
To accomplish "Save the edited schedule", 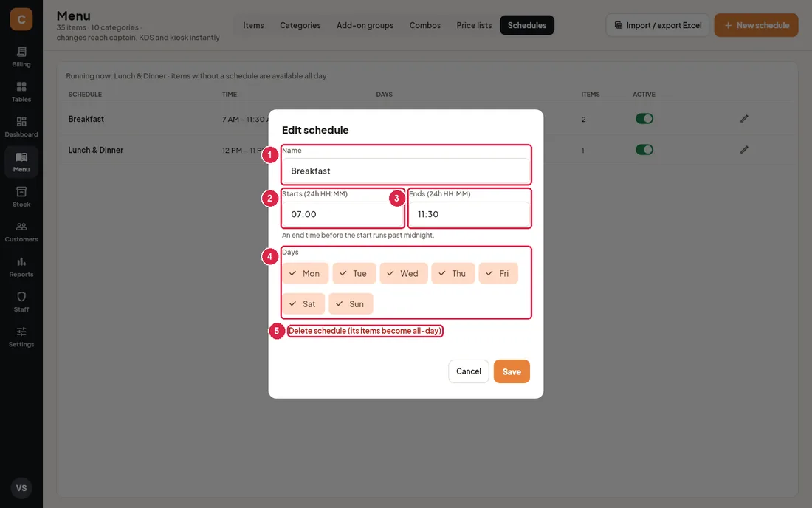I will click(x=512, y=371).
